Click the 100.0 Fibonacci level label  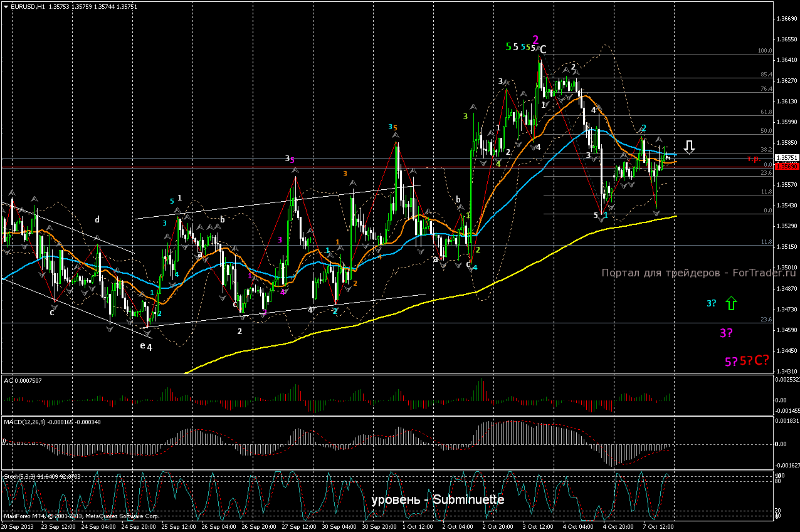(765, 51)
